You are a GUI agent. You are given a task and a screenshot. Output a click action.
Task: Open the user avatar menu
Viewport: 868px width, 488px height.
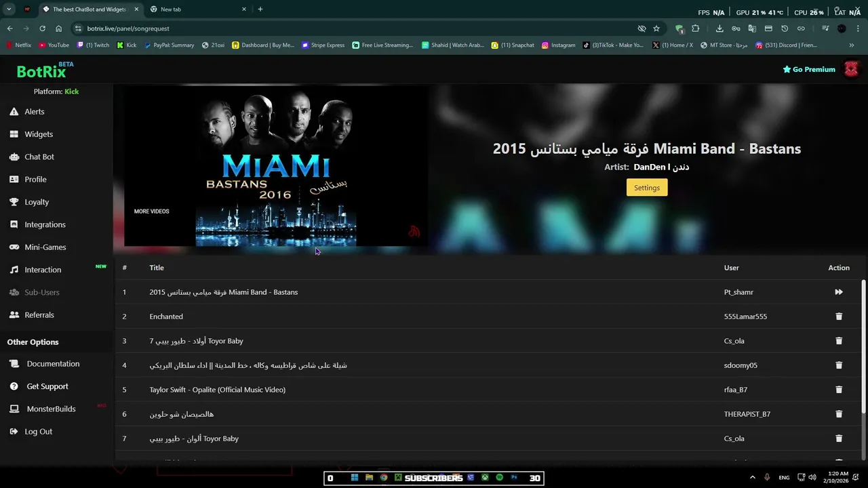[x=851, y=69]
